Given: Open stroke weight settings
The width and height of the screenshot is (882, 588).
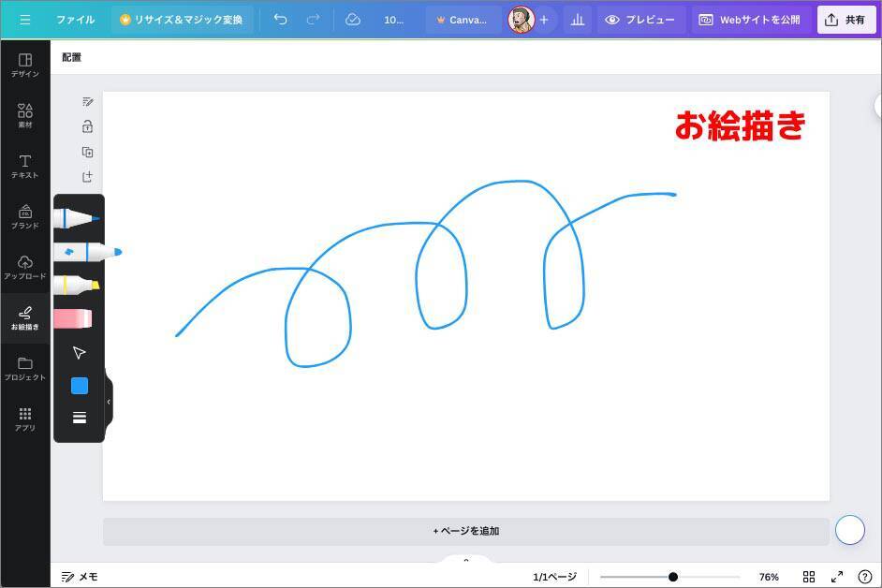Looking at the screenshot, I should 80,418.
